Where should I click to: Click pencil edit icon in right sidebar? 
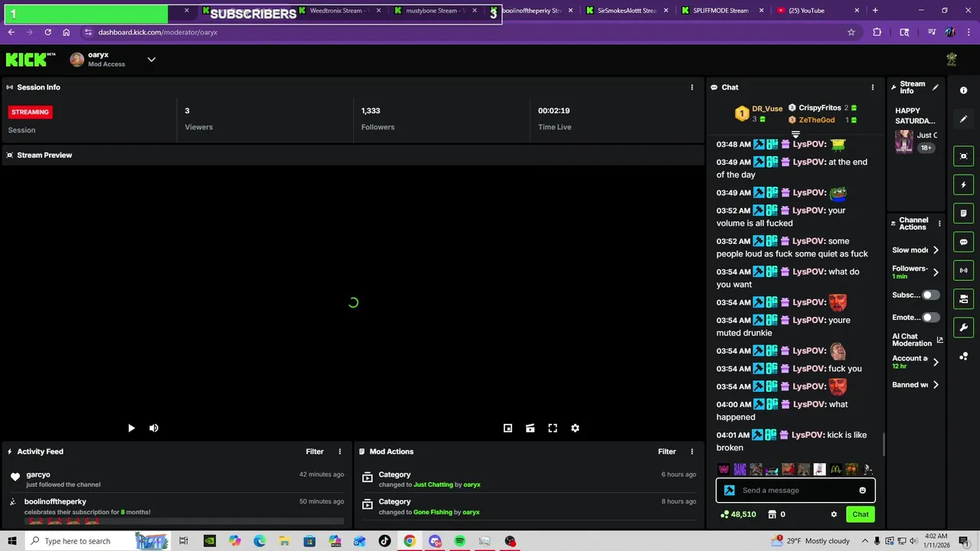coord(963,119)
